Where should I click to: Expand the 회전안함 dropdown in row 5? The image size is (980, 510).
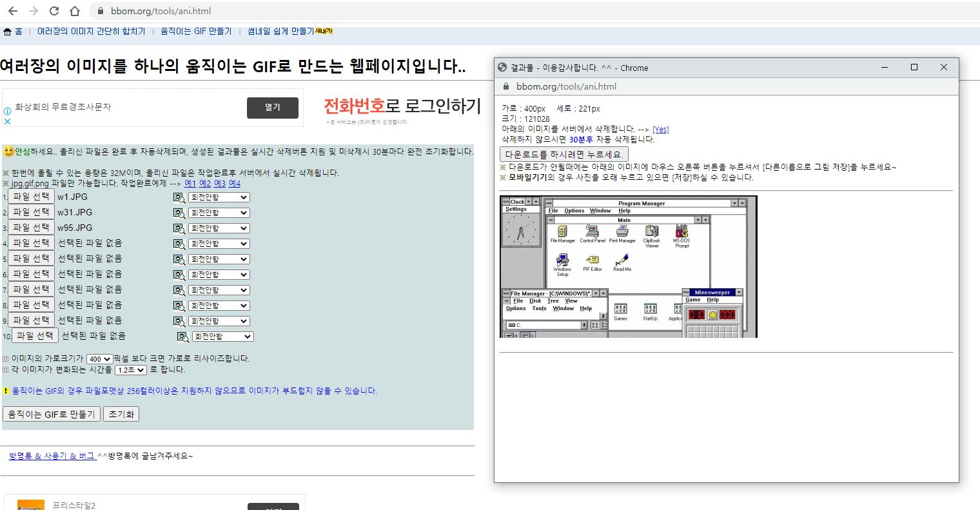(219, 259)
